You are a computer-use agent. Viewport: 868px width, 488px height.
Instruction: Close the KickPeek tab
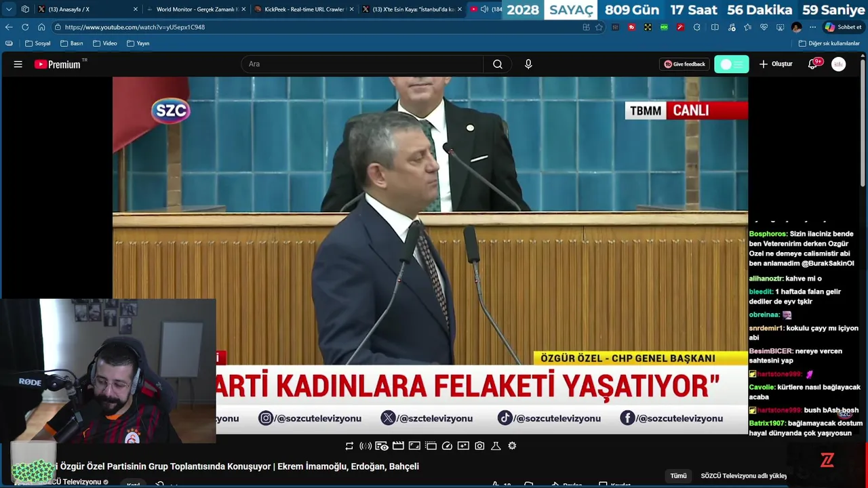(352, 9)
